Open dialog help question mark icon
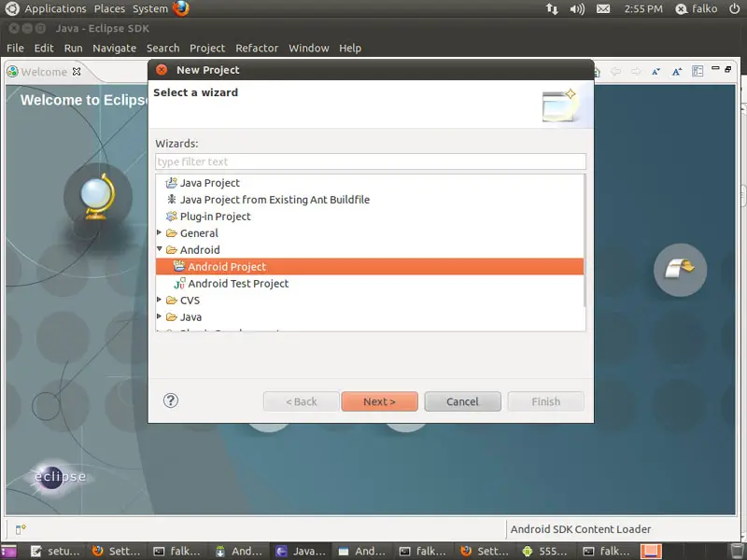 pos(171,400)
